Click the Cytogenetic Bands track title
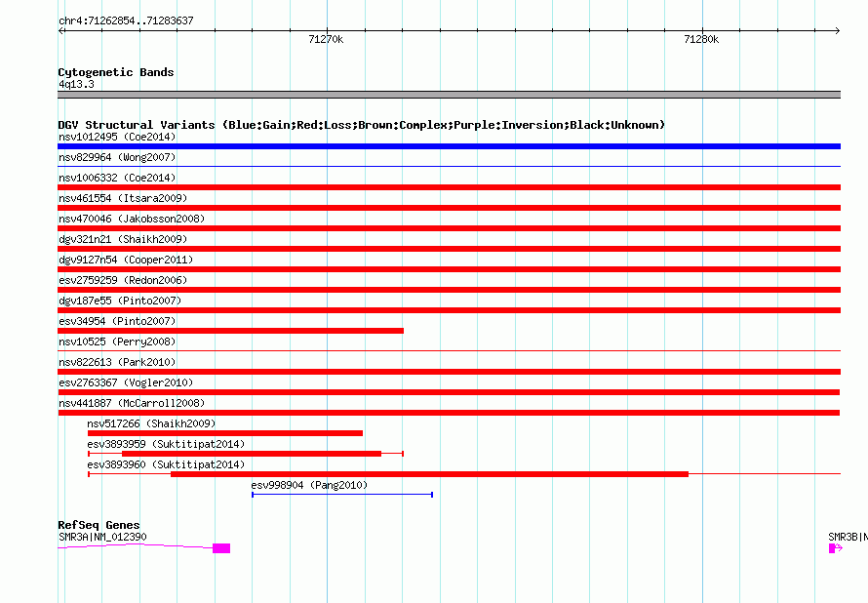The height and width of the screenshot is (603, 868). (116, 72)
